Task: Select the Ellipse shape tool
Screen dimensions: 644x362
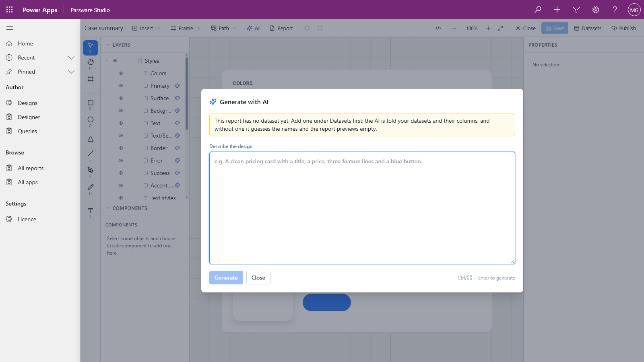Action: tap(91, 121)
